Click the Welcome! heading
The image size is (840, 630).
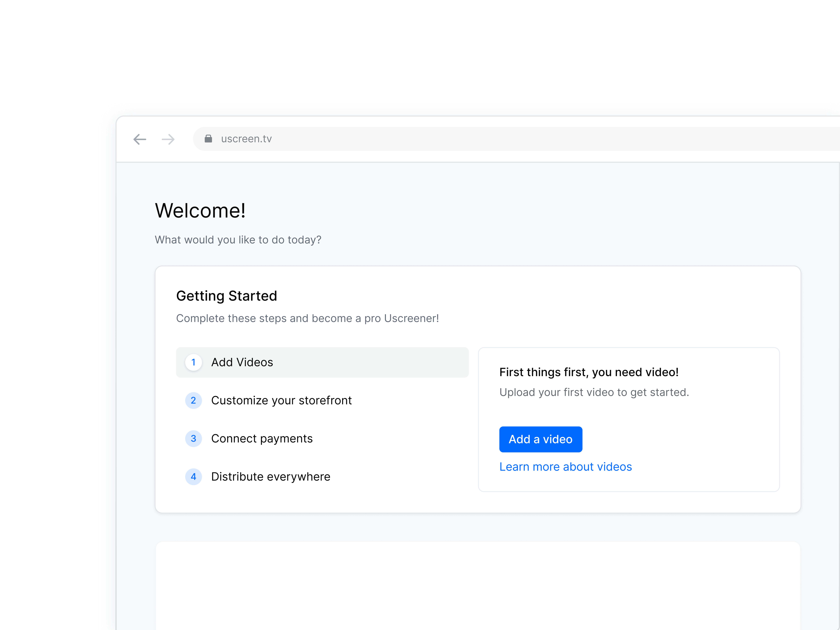pyautogui.click(x=200, y=210)
